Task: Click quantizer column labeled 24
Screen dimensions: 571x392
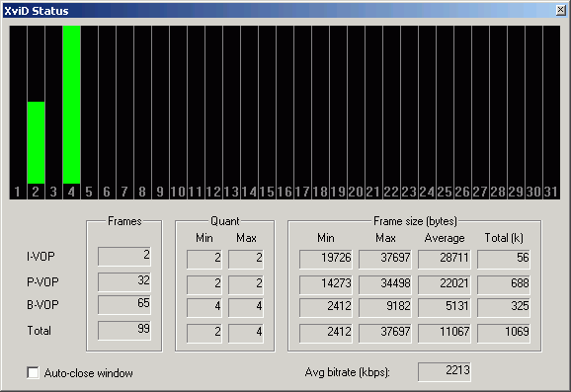Action: click(427, 113)
